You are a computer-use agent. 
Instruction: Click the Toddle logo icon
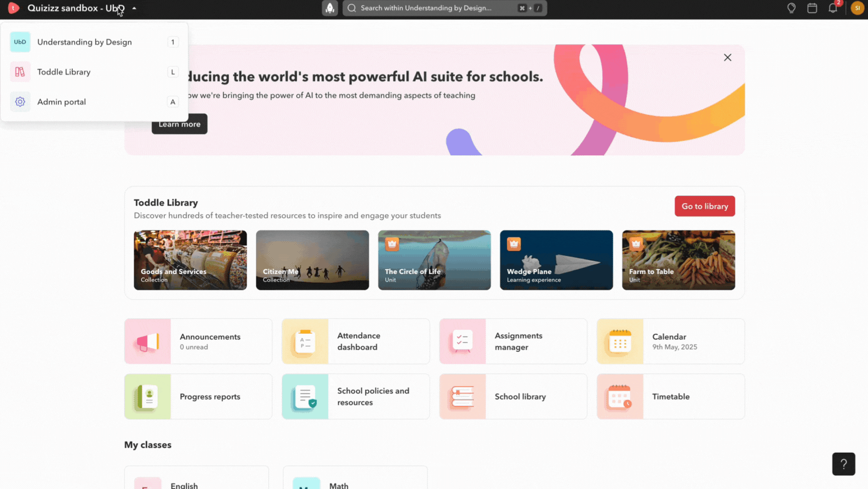coord(14,8)
